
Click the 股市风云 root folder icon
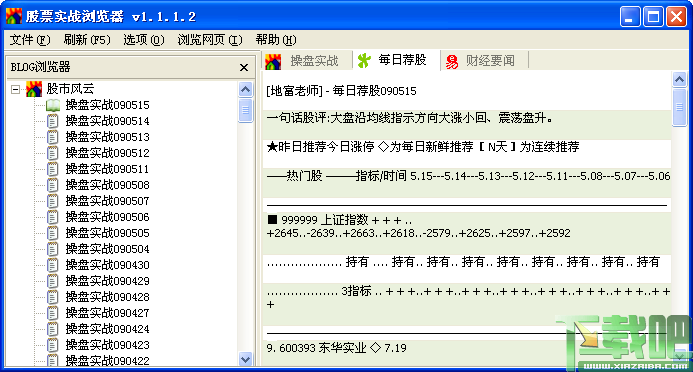point(34,89)
